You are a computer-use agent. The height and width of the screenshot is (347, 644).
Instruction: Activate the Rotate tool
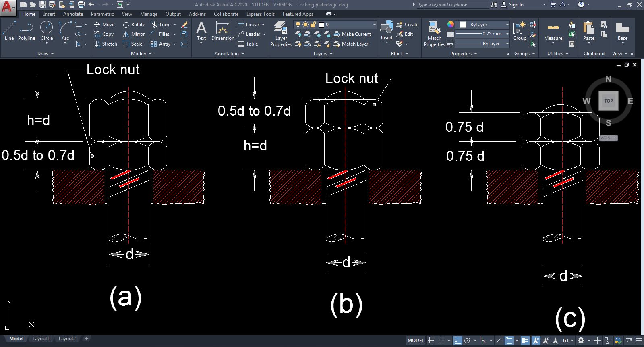coord(134,25)
